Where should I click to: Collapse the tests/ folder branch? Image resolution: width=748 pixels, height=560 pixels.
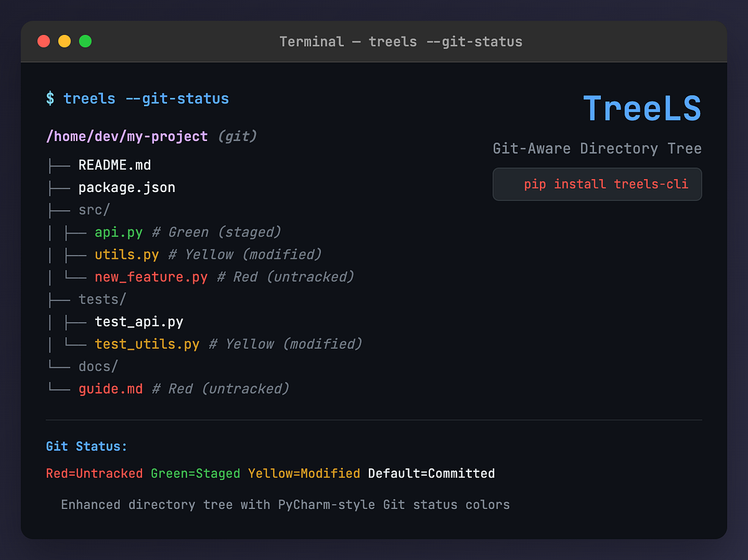point(102,299)
